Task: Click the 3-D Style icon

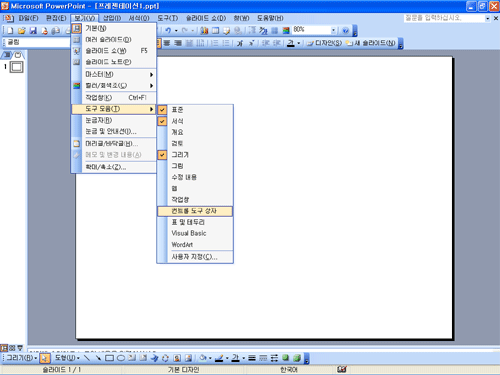Action: pyautogui.click(x=297, y=358)
